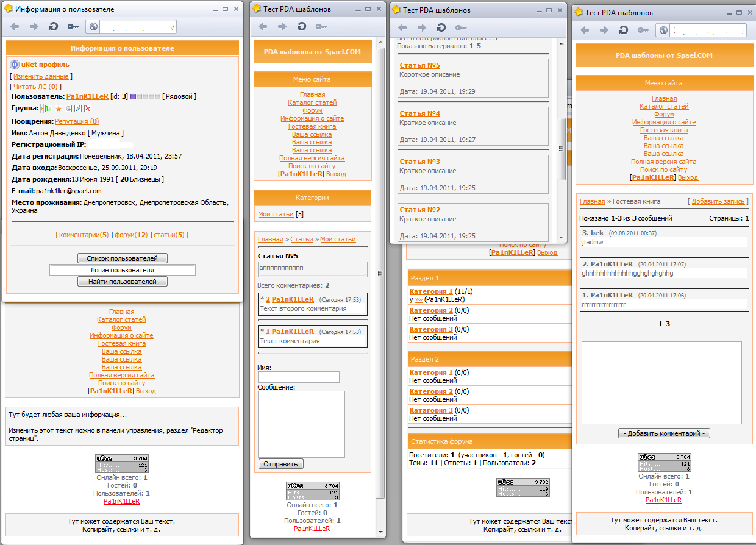Reload the Статья №4 list window
Image resolution: width=756 pixels, height=545 pixels.
click(441, 27)
